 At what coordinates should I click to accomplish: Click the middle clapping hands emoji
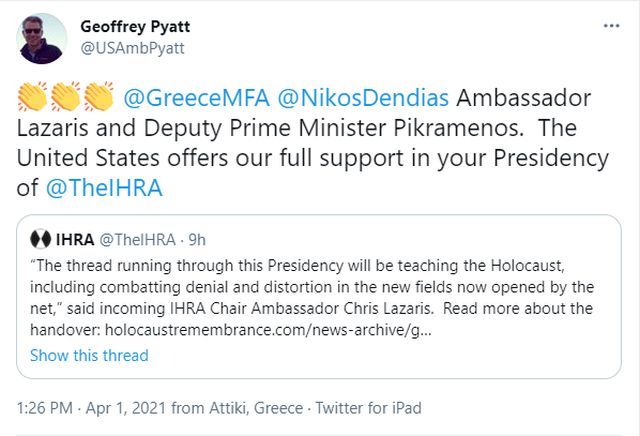click(x=66, y=98)
